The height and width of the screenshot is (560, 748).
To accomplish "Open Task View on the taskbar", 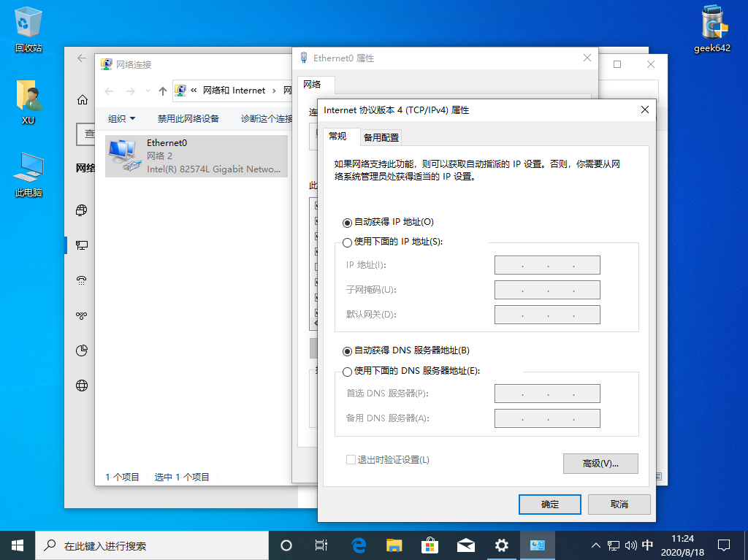I will point(321,545).
